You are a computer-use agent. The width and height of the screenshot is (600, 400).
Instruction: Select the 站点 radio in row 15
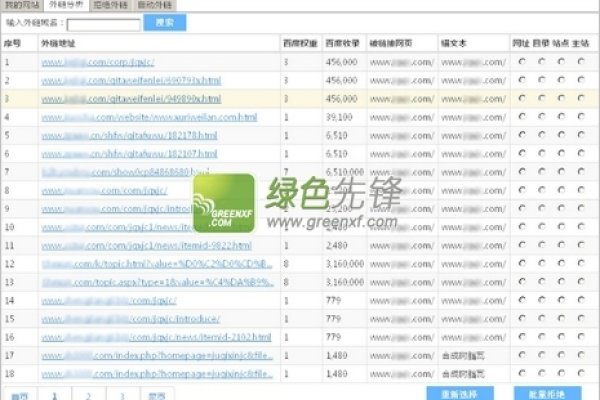click(x=561, y=318)
